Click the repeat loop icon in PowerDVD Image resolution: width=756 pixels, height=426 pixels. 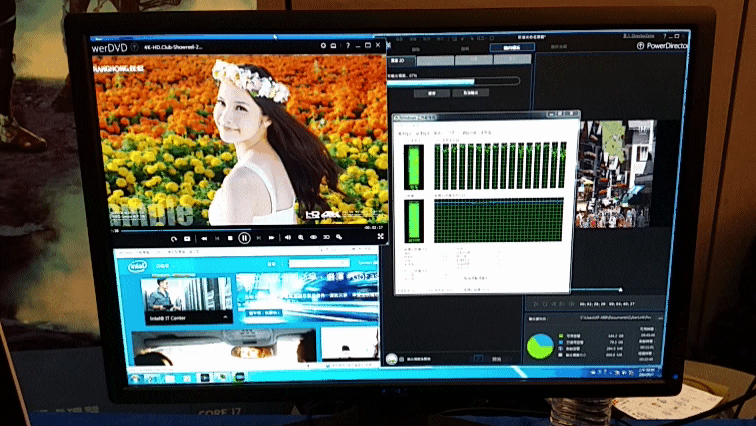pos(174,239)
